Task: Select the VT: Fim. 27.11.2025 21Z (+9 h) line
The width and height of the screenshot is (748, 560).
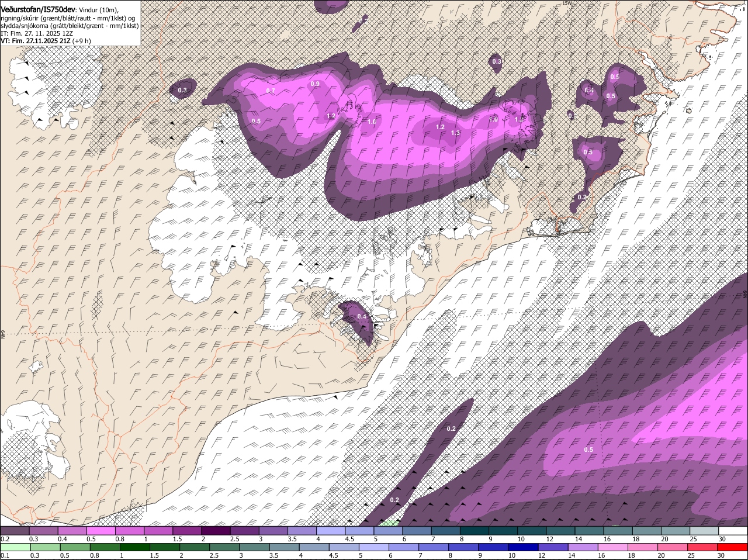Action: coord(46,41)
